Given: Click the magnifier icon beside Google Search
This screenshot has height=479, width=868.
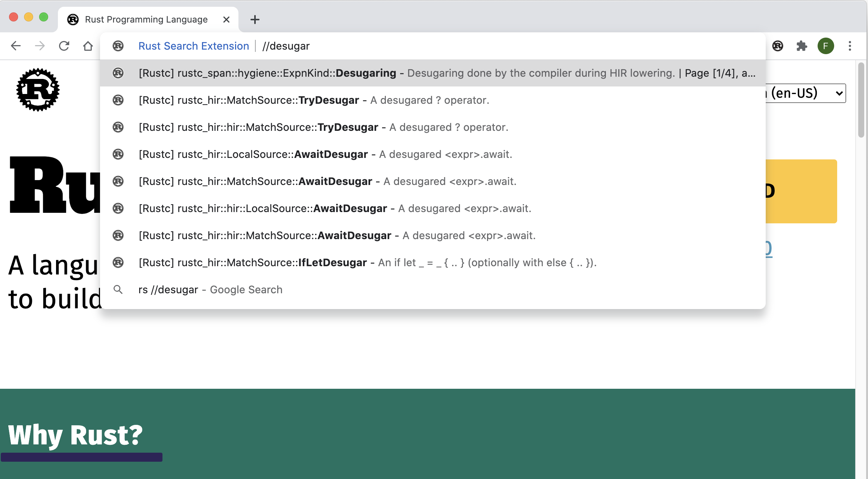Looking at the screenshot, I should (118, 290).
